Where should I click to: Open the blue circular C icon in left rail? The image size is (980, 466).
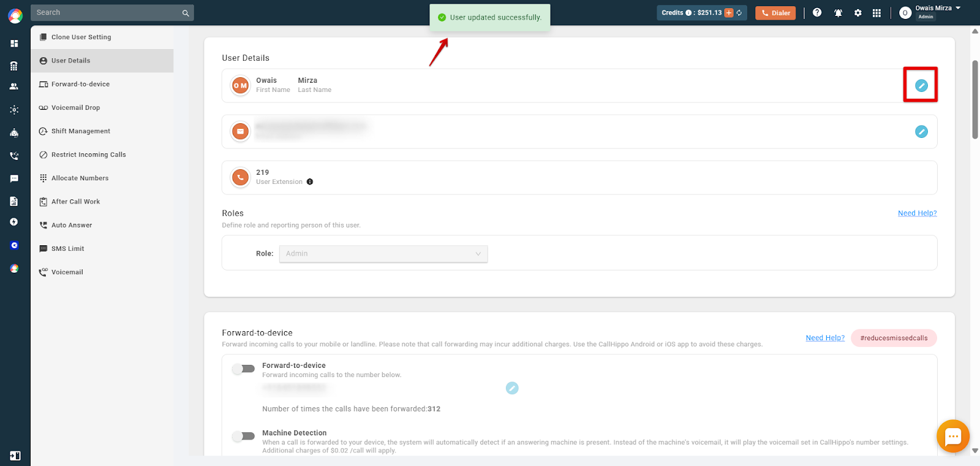pyautogui.click(x=14, y=245)
